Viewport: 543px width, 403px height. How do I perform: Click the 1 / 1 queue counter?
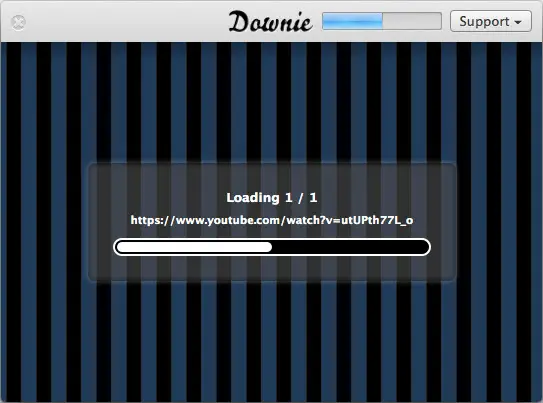pyautogui.click(x=301, y=198)
